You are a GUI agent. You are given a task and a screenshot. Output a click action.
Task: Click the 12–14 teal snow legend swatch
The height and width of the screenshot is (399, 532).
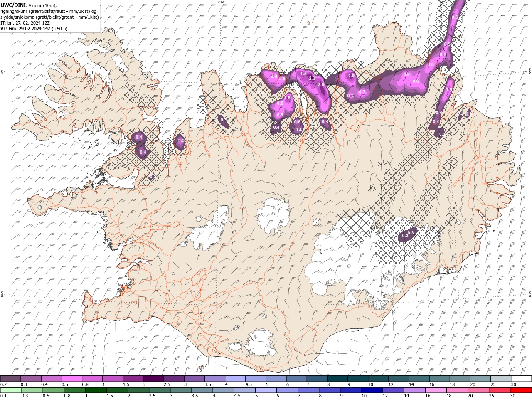[x=398, y=379]
